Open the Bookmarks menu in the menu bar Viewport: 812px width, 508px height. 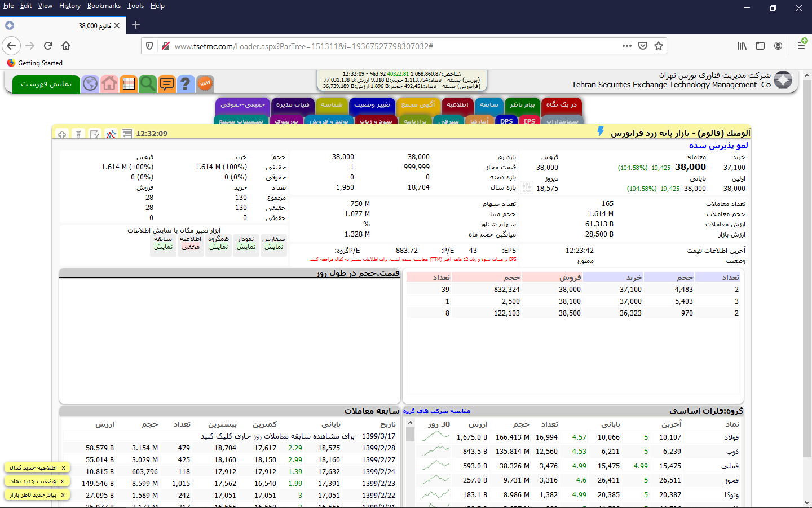(x=104, y=6)
